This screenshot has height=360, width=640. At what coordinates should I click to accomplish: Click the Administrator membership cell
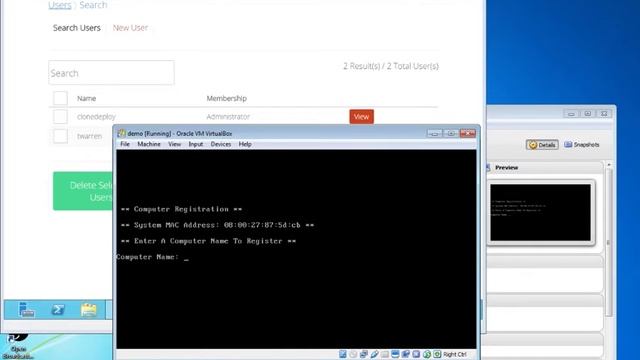228,117
